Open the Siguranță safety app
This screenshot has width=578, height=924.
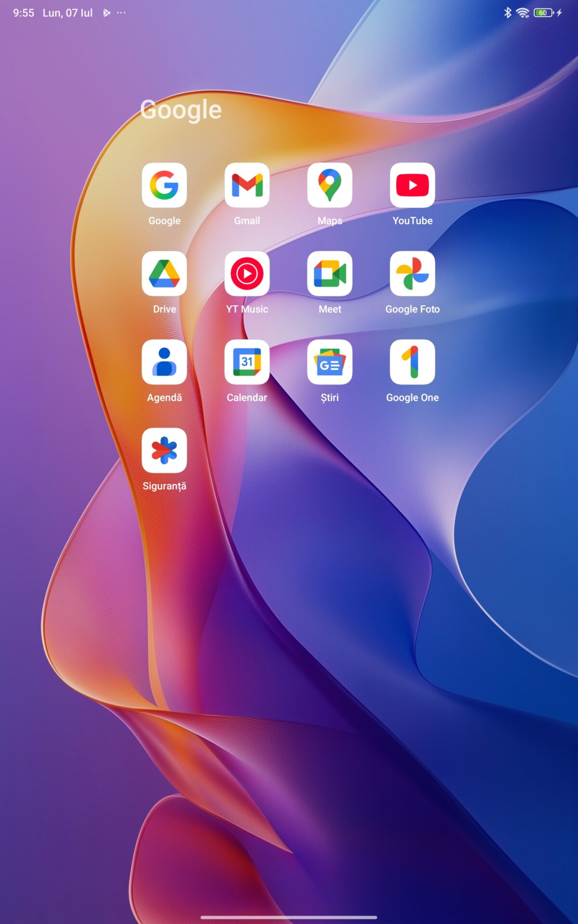[164, 451]
